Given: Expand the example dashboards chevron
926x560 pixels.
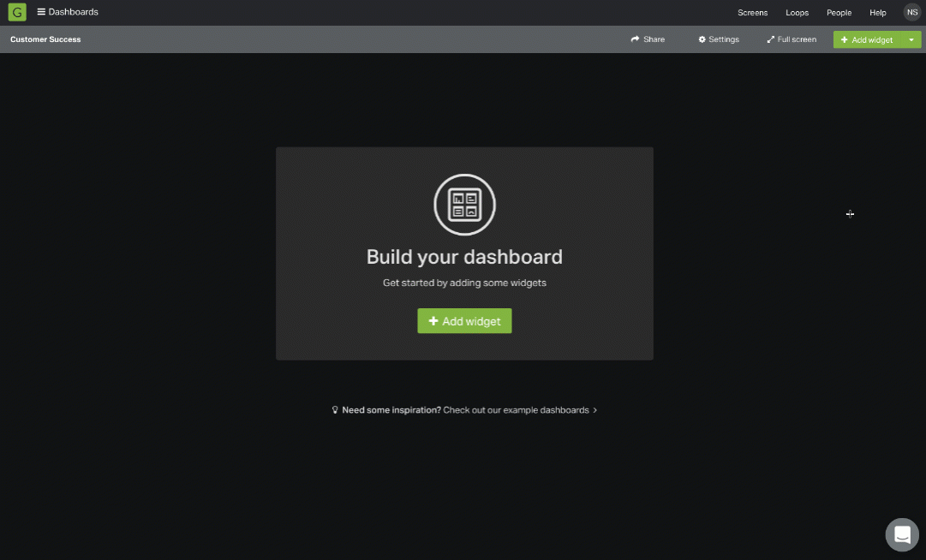Looking at the screenshot, I should [x=594, y=410].
